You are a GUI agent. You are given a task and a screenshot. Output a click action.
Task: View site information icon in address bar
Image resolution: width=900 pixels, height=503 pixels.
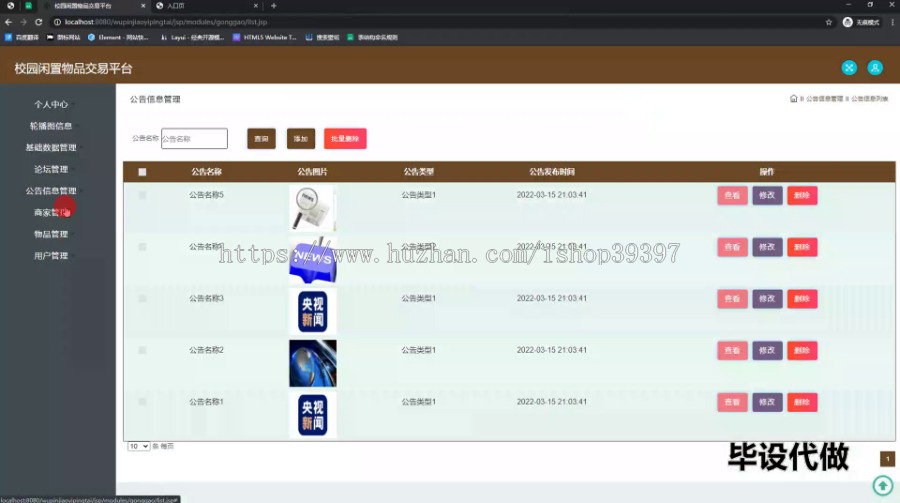click(x=57, y=22)
